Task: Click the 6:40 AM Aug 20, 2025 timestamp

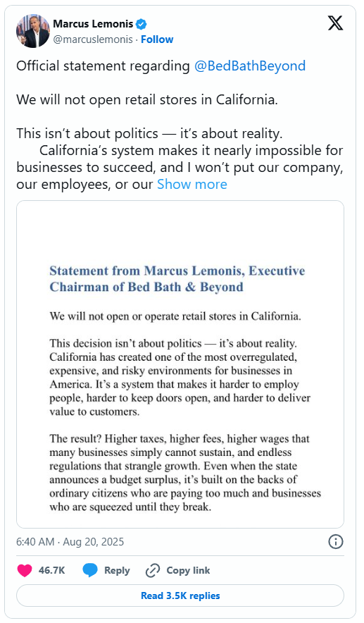Action: click(x=70, y=542)
